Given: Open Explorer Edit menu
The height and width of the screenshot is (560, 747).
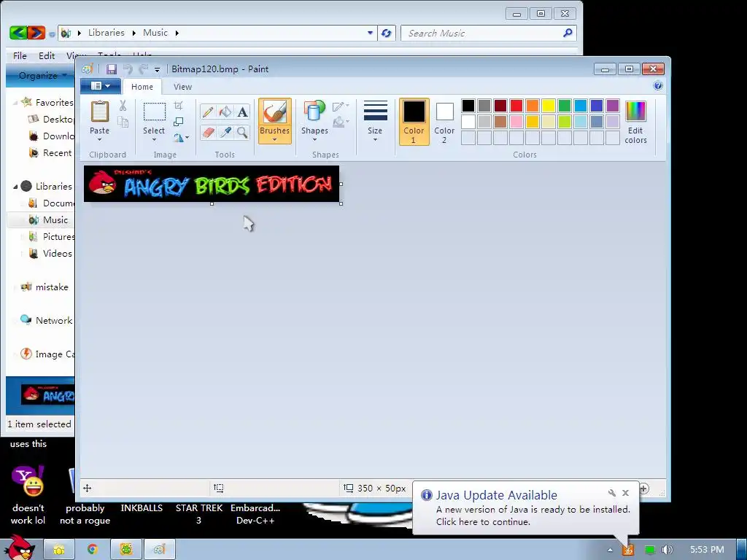Looking at the screenshot, I should click(47, 55).
